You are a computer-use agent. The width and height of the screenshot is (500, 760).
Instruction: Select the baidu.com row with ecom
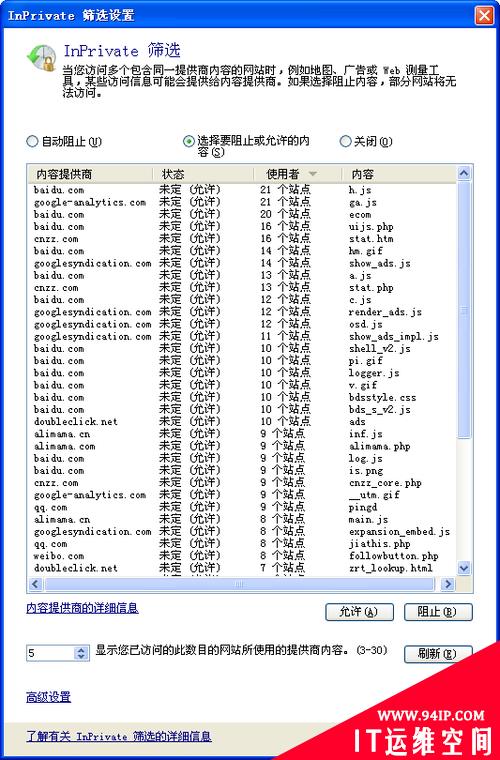coord(242,214)
